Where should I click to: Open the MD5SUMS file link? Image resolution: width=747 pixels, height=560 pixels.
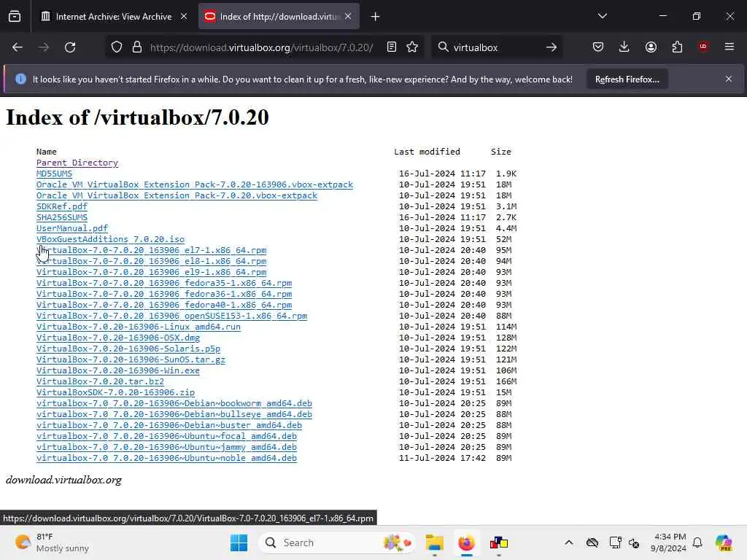54,174
